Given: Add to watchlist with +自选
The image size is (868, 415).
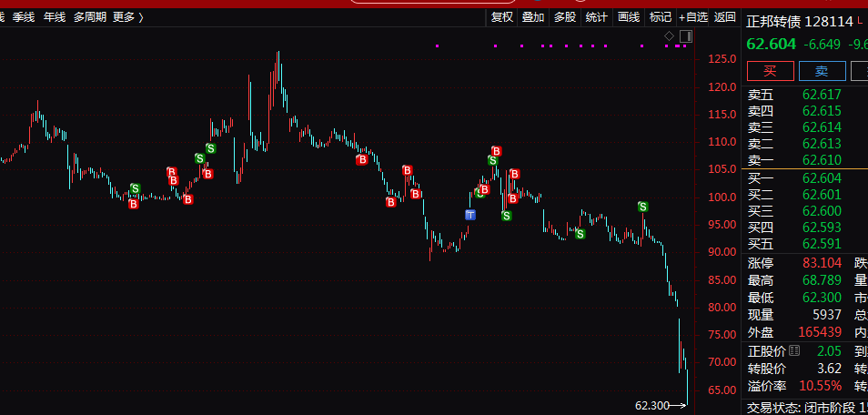Looking at the screenshot, I should [693, 17].
